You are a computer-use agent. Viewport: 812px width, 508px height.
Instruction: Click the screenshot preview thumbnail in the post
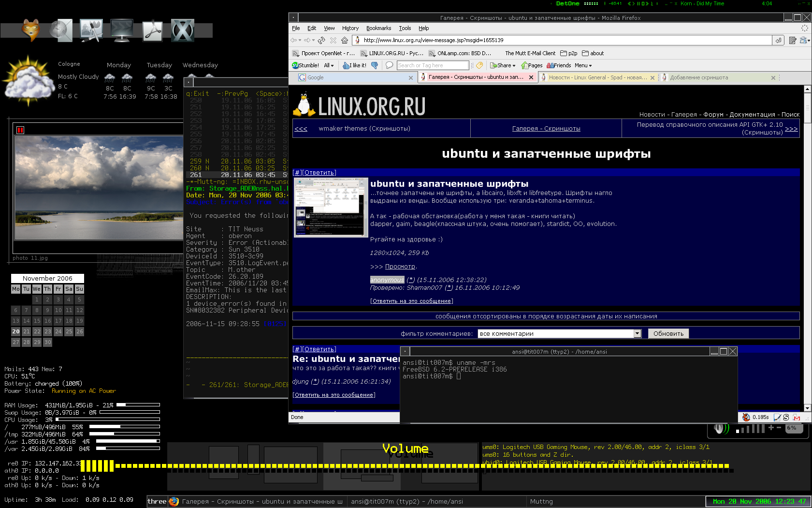point(331,207)
